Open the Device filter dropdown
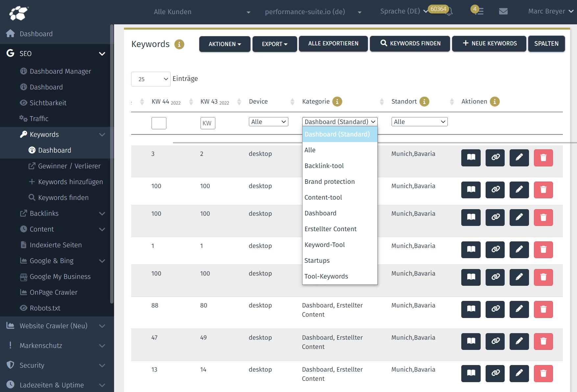Viewport: 577px width, 392px height. tap(268, 122)
